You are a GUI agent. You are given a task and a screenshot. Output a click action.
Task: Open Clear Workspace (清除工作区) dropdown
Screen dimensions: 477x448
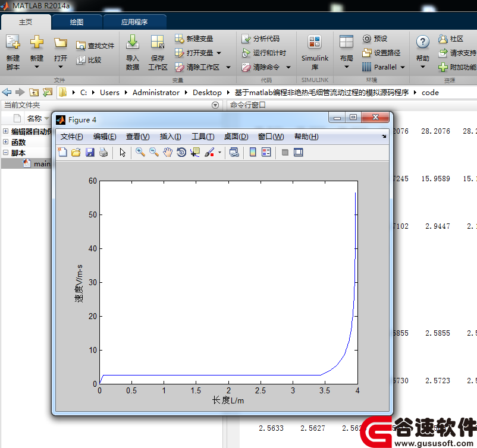228,67
